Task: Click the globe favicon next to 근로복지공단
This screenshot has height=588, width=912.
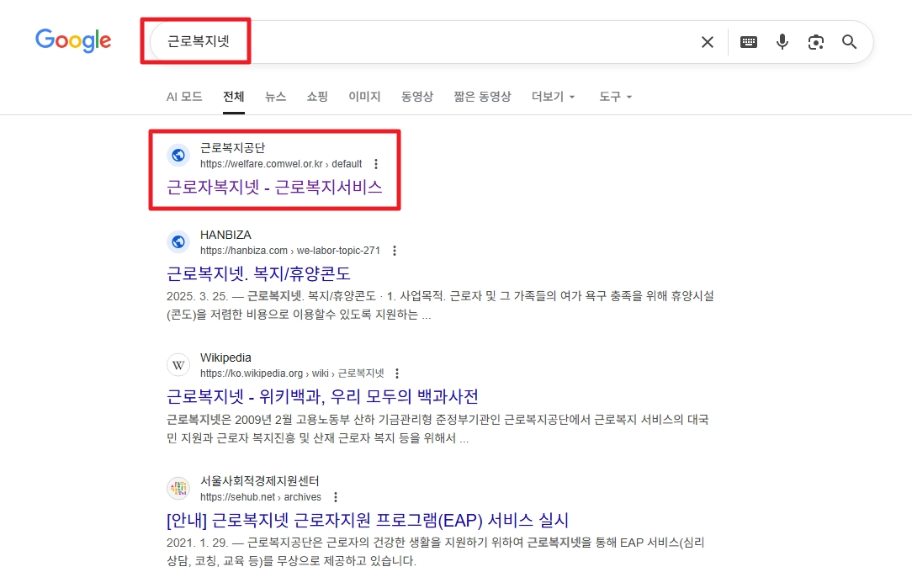Action: point(178,156)
